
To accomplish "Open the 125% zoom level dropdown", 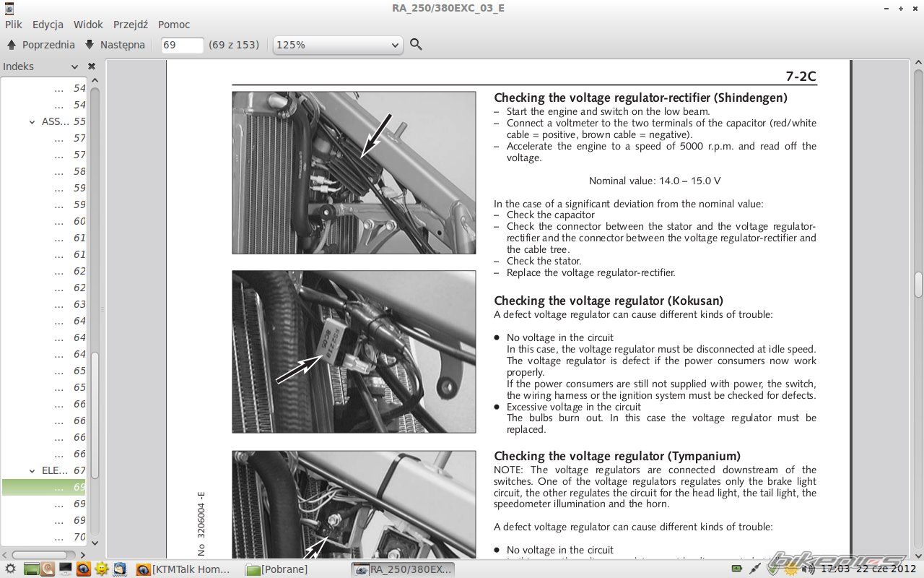I will pos(337,45).
